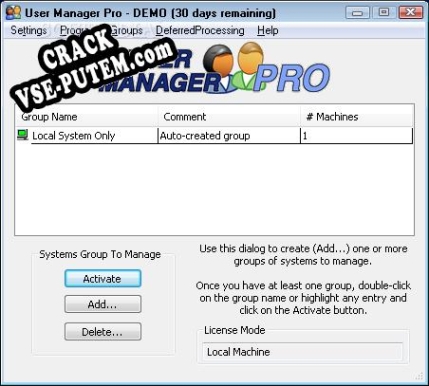The width and height of the screenshot is (429, 386).
Task: Open the Settings menu
Action: pos(29,30)
